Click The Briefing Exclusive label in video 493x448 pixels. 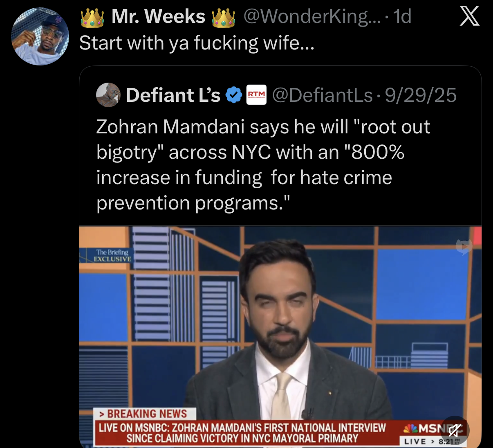(x=112, y=255)
